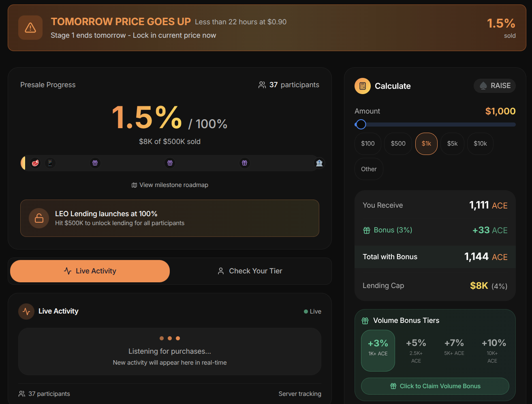Click the bank milestone icon at bar end
Screen dimensions: 532x404
[x=319, y=163]
